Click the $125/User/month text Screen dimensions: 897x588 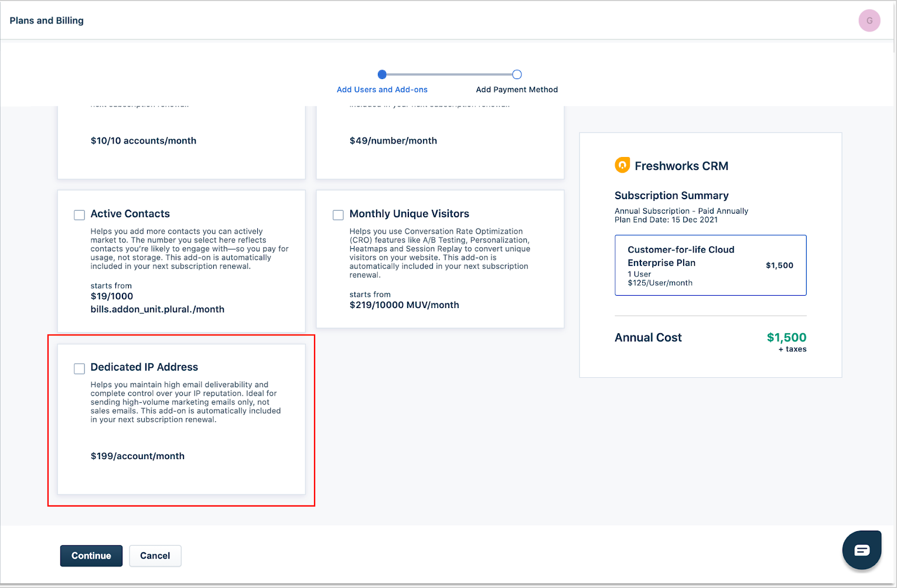click(x=660, y=283)
